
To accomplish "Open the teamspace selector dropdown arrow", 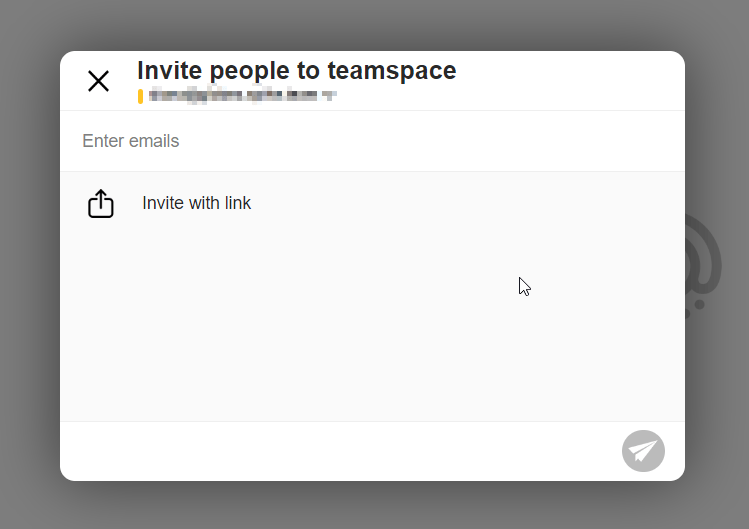I will 328,97.
